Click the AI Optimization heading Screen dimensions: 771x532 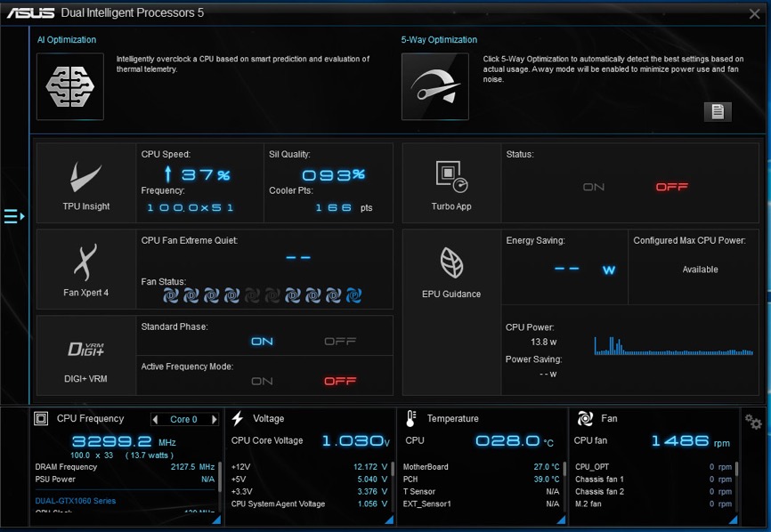(x=67, y=40)
